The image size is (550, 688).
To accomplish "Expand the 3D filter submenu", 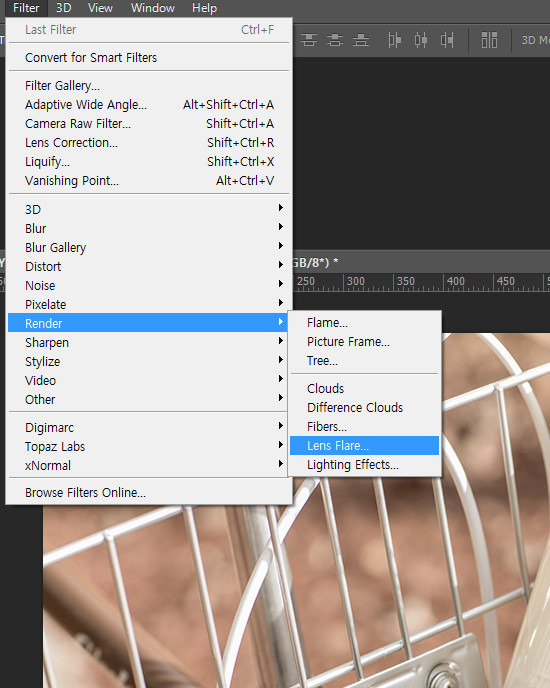I will pos(150,209).
